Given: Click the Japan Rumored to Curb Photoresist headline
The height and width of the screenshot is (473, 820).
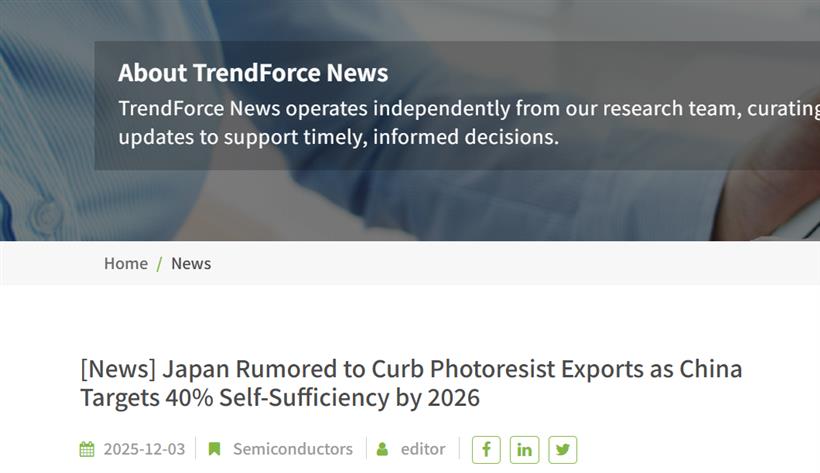Looking at the screenshot, I should pyautogui.click(x=411, y=383).
